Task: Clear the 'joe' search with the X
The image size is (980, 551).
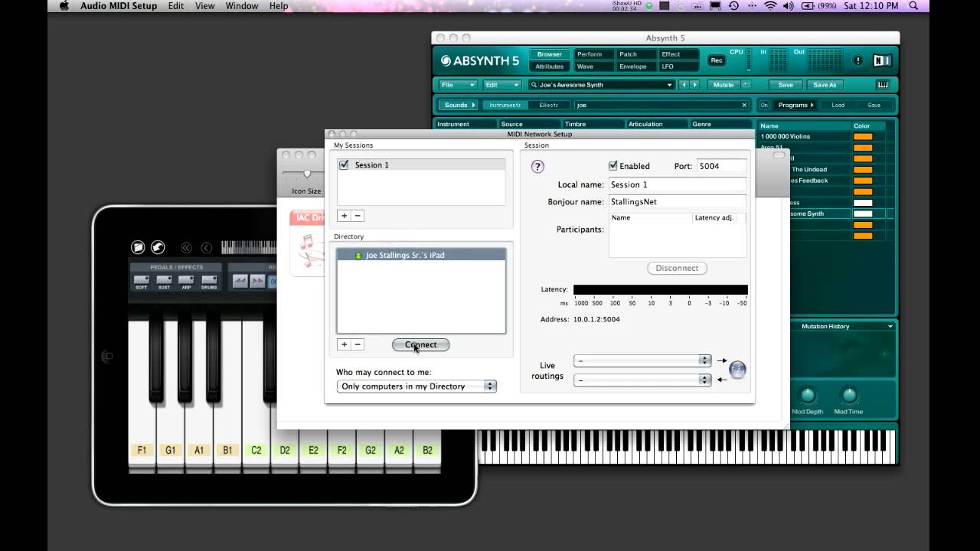Action: [744, 105]
